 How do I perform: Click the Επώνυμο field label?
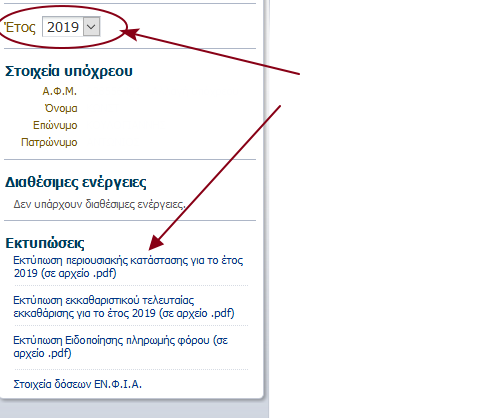[55, 125]
